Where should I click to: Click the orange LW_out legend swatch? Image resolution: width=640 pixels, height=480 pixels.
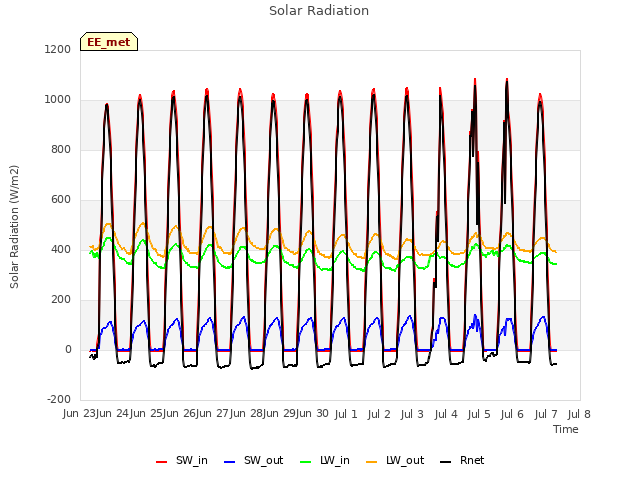371,462
